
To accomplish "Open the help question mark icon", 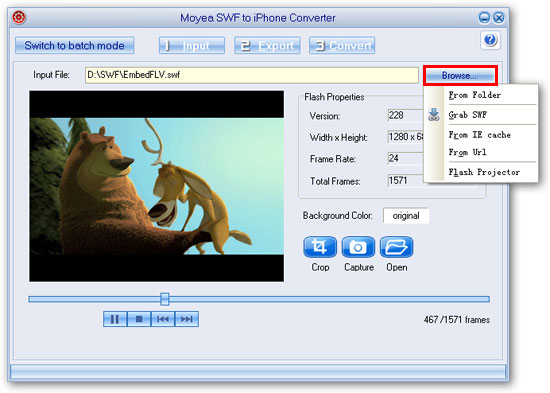I will (x=490, y=40).
